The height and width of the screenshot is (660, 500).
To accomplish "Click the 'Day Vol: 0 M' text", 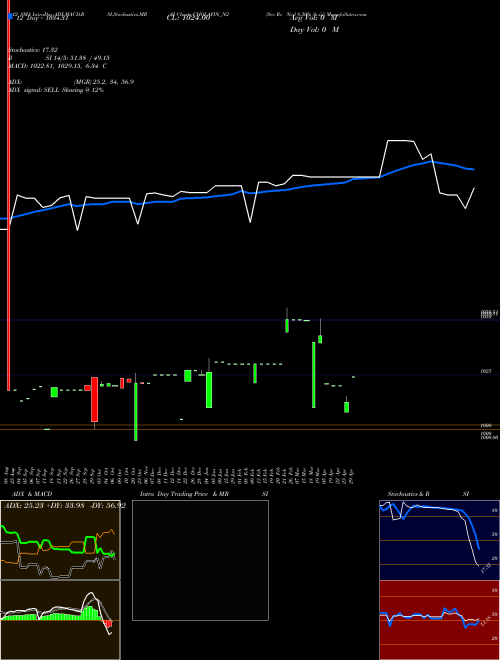I will (x=314, y=29).
